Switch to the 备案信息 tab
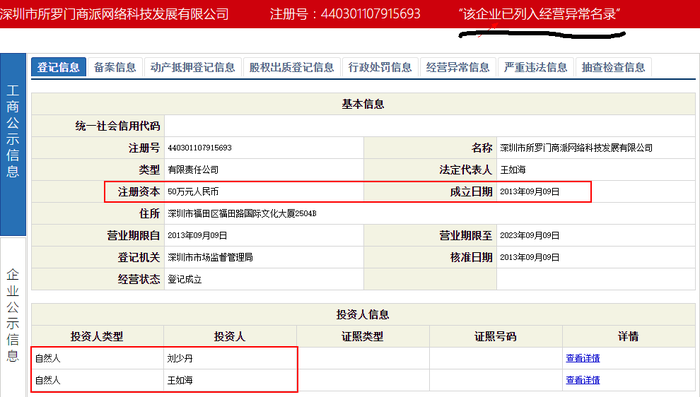The width and height of the screenshot is (700, 397). pyautogui.click(x=115, y=67)
